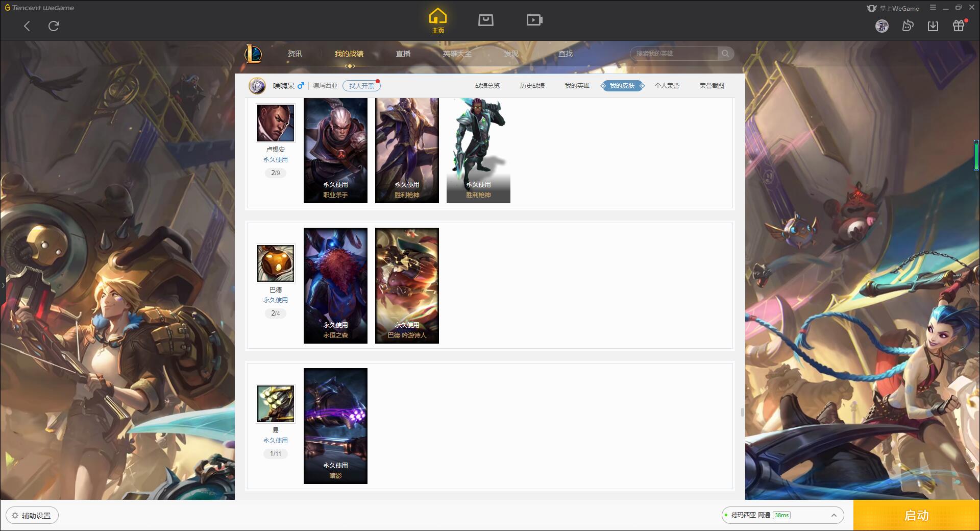Open the 发现 tab
The width and height of the screenshot is (980, 531).
(x=511, y=54)
